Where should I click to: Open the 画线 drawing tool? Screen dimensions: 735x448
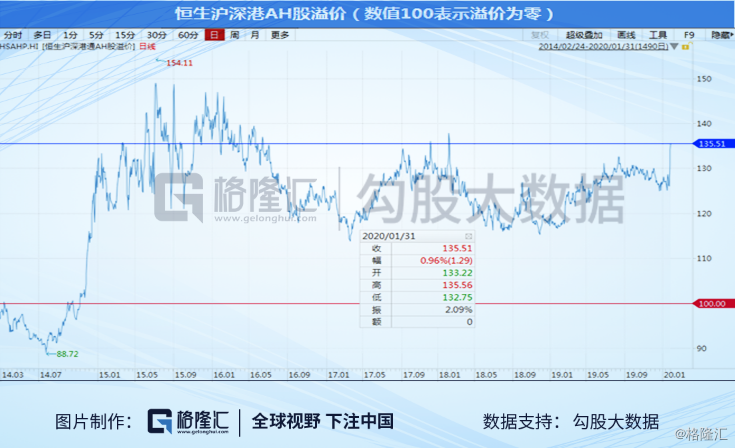[x=626, y=35]
